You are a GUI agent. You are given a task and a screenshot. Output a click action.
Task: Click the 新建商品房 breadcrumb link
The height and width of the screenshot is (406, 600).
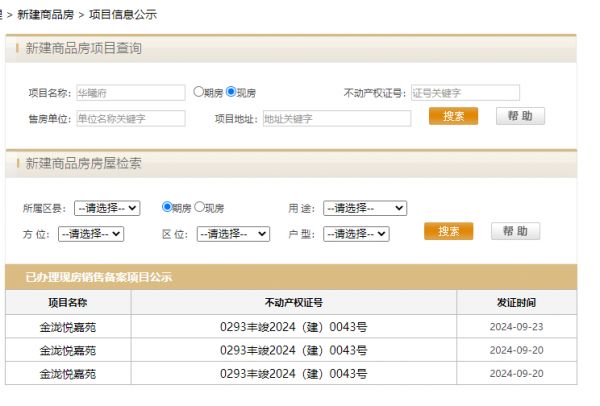tap(43, 15)
